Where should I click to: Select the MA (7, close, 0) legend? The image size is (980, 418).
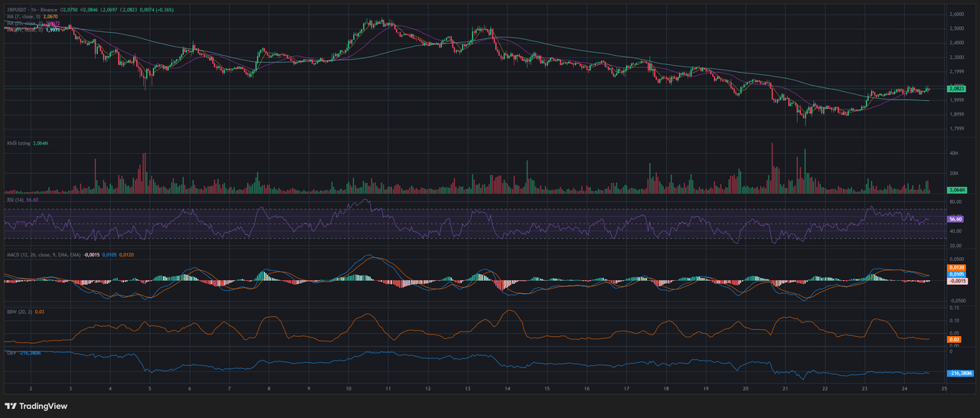(24, 16)
